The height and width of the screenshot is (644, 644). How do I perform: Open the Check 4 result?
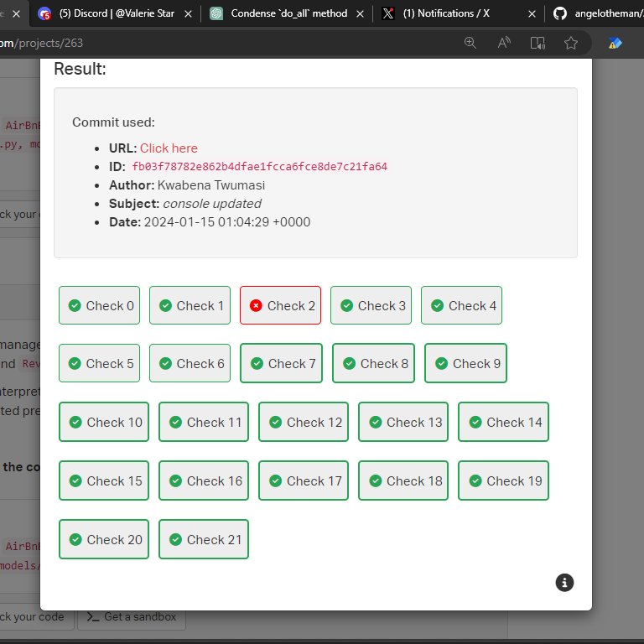click(461, 305)
